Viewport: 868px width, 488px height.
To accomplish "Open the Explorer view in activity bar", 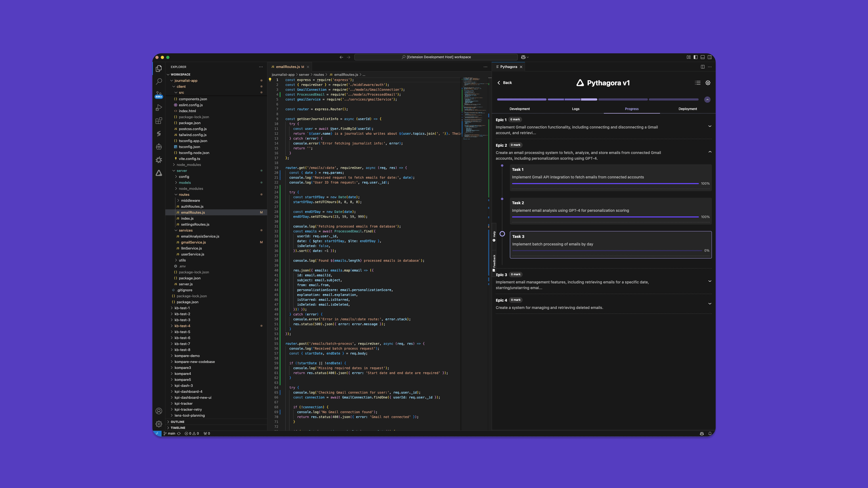I will [x=159, y=68].
